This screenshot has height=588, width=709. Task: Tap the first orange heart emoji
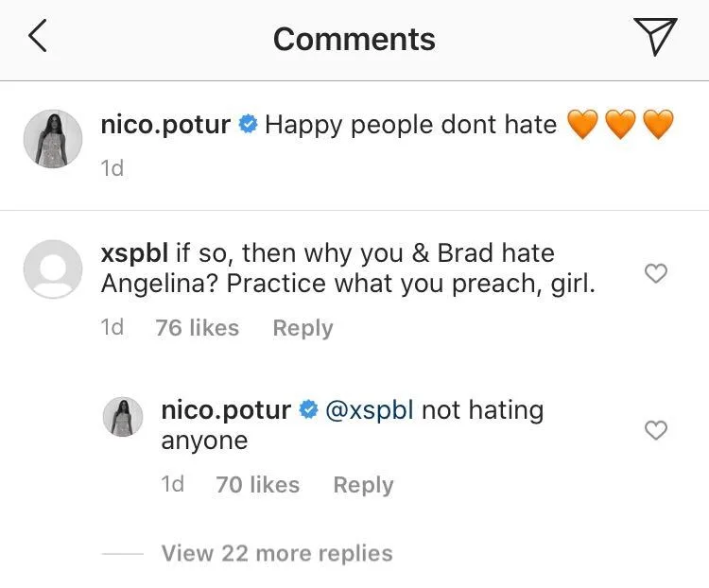click(582, 125)
